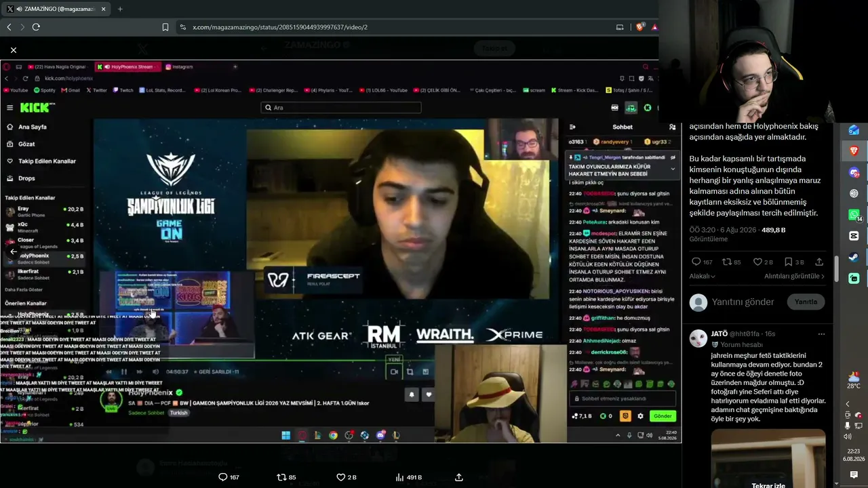This screenshot has height=488, width=868.
Task: Close the X media viewer
Action: pyautogui.click(x=14, y=50)
